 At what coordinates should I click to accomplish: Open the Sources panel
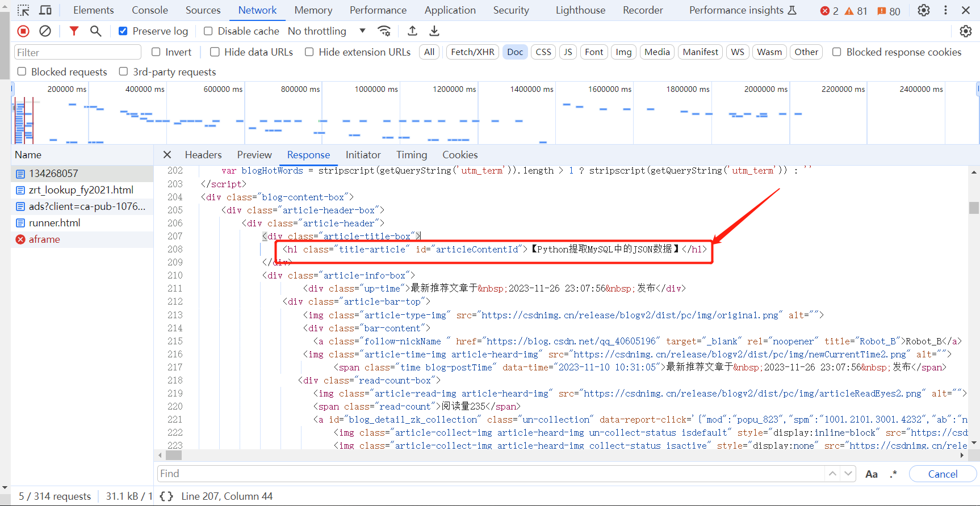203,10
